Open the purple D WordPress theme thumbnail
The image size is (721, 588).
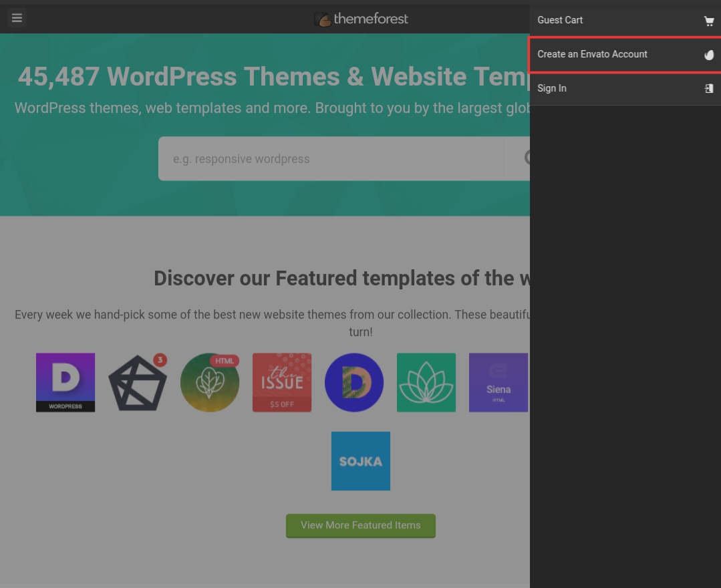(x=65, y=382)
